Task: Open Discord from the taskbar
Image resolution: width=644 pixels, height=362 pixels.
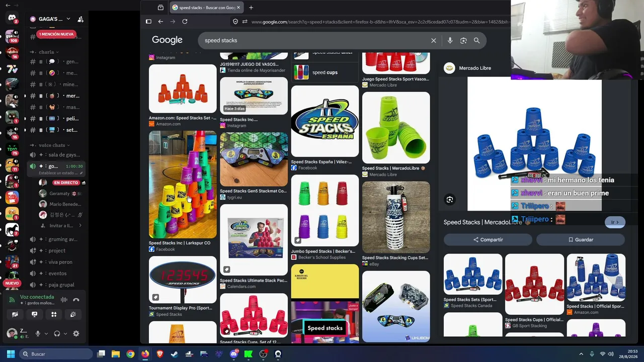Action: click(233, 354)
